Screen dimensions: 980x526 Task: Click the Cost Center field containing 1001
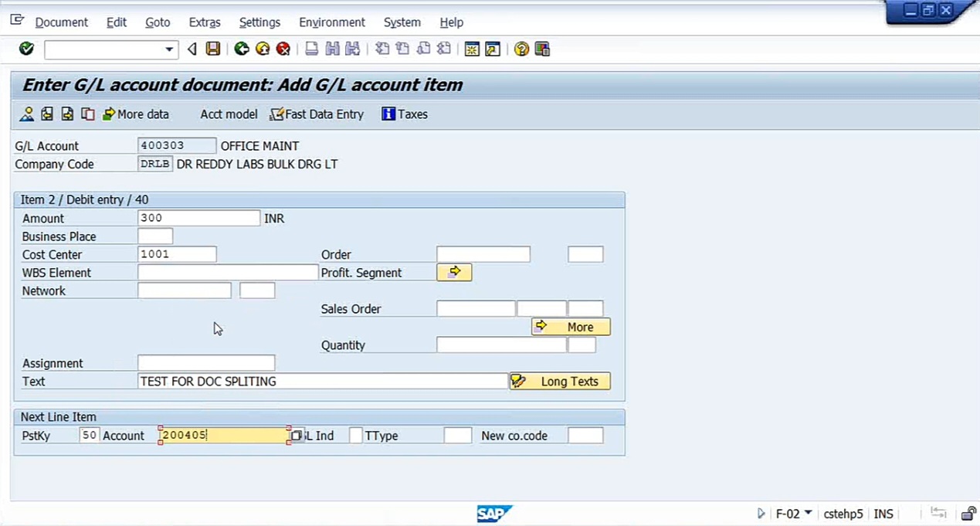pos(177,254)
